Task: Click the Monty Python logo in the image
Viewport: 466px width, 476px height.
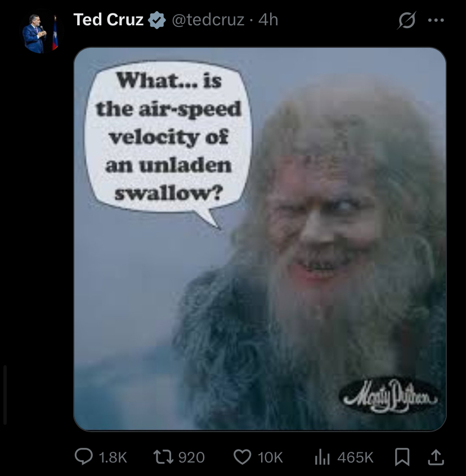Action: click(389, 396)
